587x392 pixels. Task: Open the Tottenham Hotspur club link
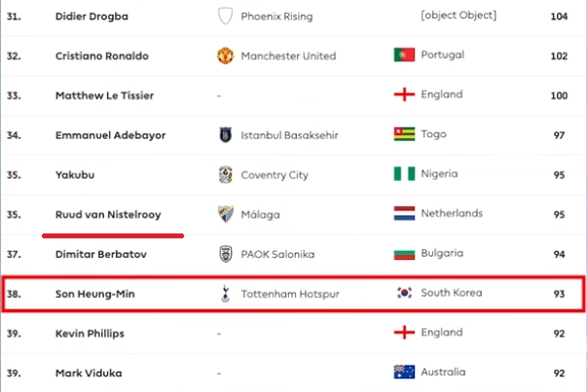290,294
